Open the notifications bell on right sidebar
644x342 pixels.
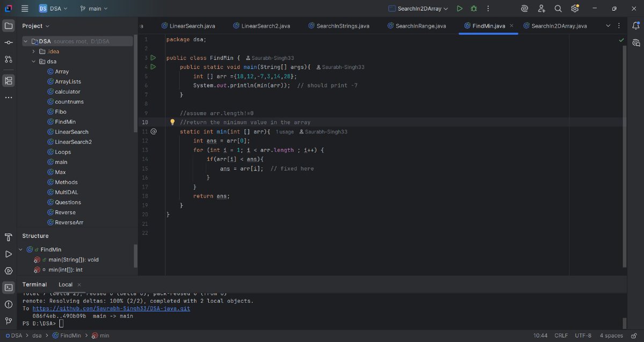[636, 26]
